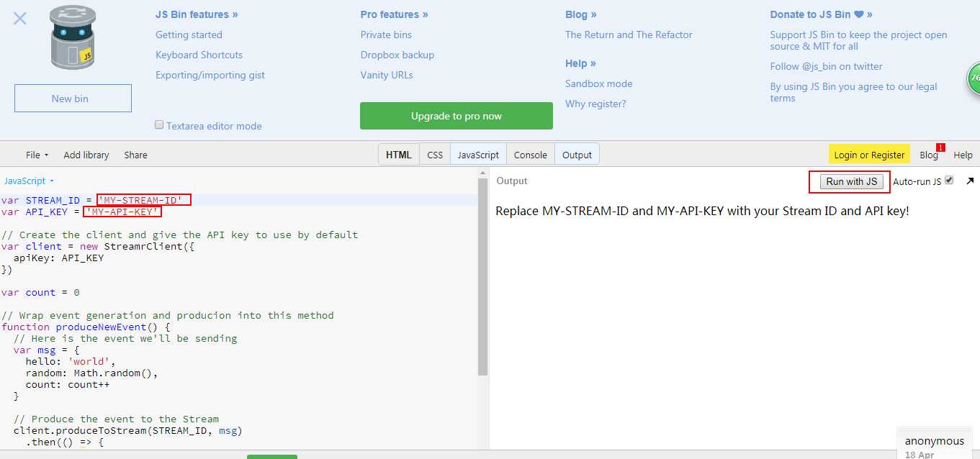Open the JavaScript panel language dropdown
Screen dimensions: 980x459
(x=29, y=181)
